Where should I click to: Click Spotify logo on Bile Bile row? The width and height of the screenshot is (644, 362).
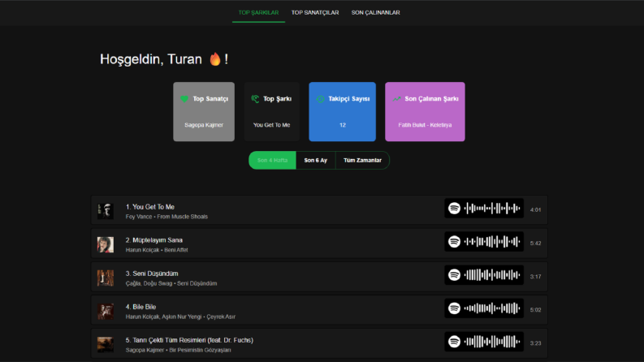[x=454, y=308]
